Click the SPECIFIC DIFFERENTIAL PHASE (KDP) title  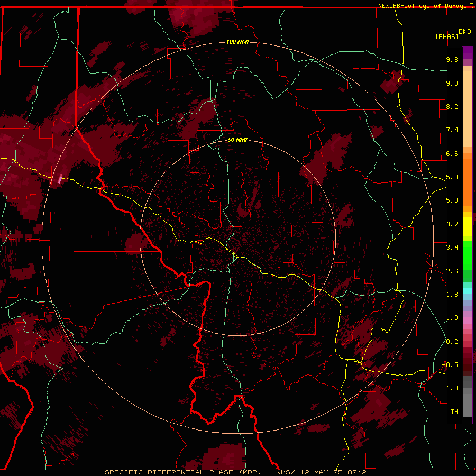pos(183,472)
